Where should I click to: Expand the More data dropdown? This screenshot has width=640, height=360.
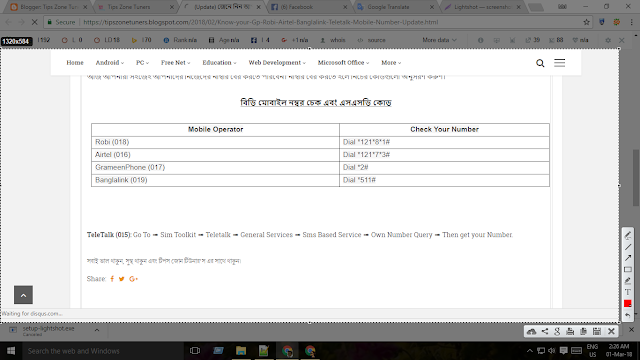pos(439,40)
